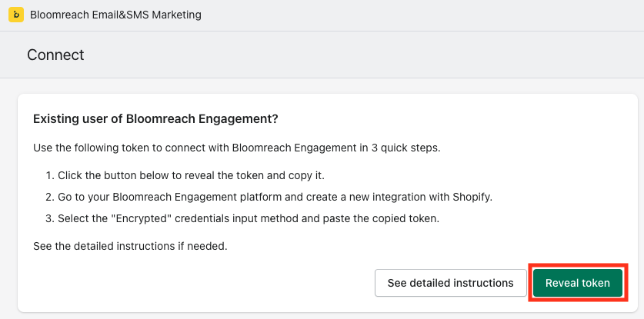Select the Connect page heading

click(x=55, y=55)
